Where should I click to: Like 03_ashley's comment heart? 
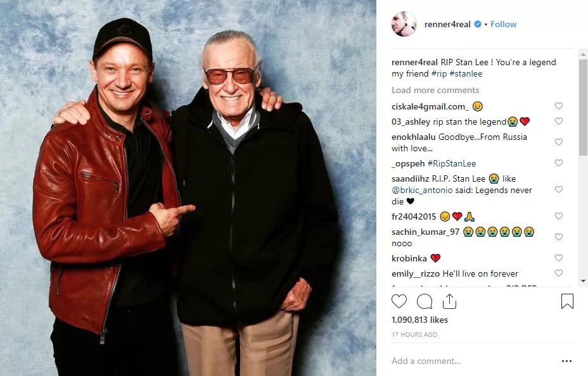[558, 122]
